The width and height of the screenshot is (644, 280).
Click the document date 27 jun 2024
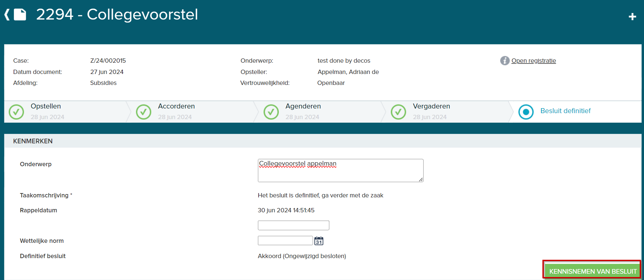107,72
